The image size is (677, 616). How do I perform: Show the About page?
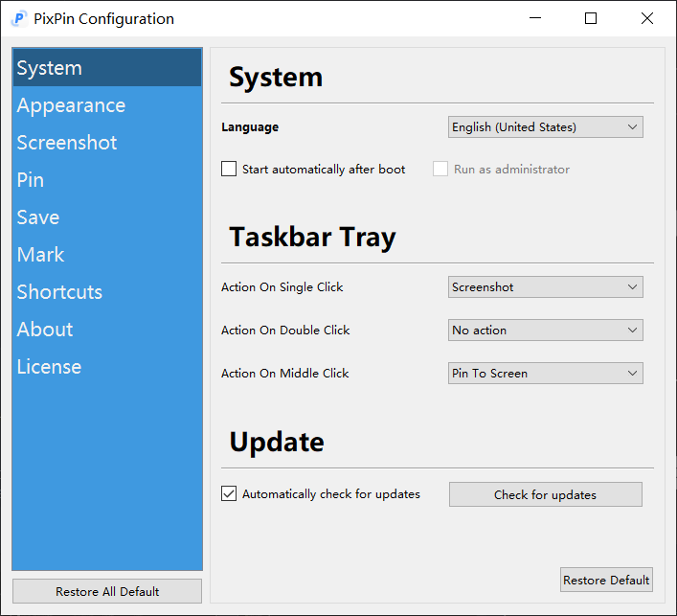[107, 330]
